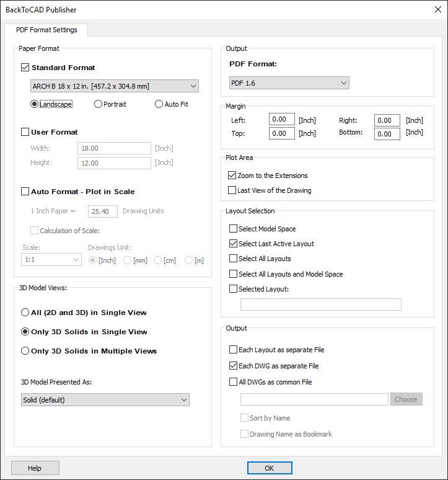Screen dimensions: 448x480
Task: Choose All (2D and 3D) in Single View
Action: click(x=25, y=313)
